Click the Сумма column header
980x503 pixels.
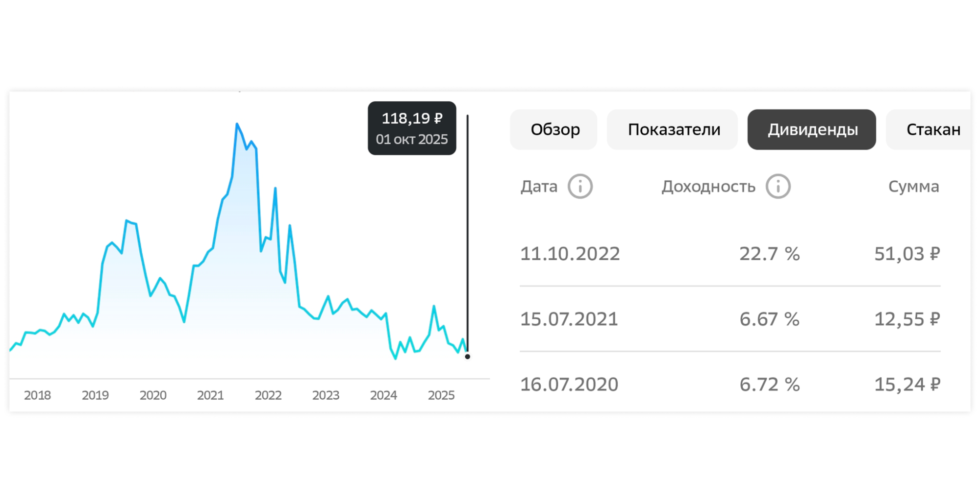[x=913, y=187]
